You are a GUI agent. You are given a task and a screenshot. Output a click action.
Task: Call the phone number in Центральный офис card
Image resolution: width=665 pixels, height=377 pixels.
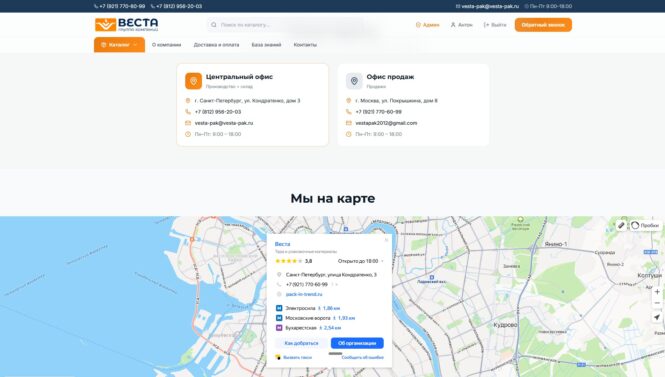click(218, 112)
